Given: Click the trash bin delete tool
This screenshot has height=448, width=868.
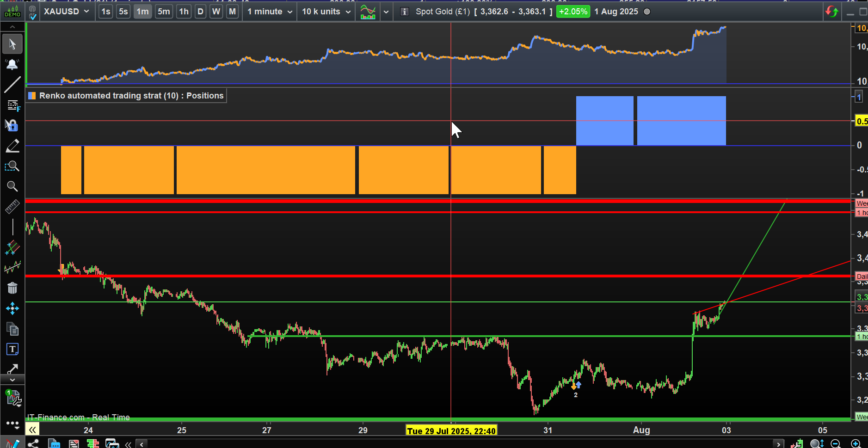Looking at the screenshot, I should tap(12, 288).
